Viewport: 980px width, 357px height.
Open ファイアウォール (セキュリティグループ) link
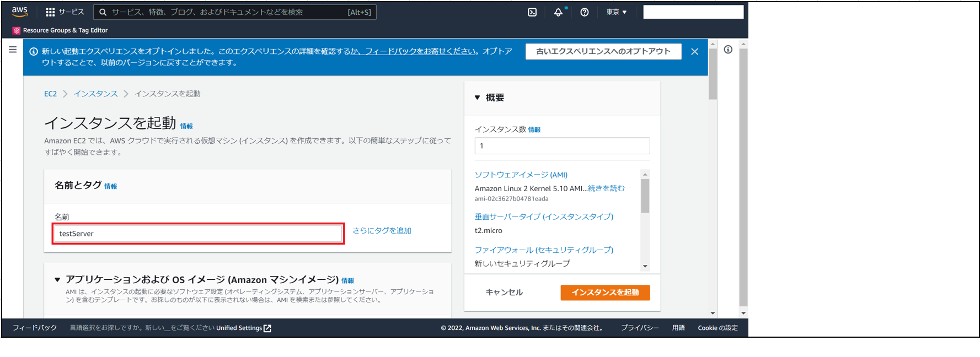544,250
